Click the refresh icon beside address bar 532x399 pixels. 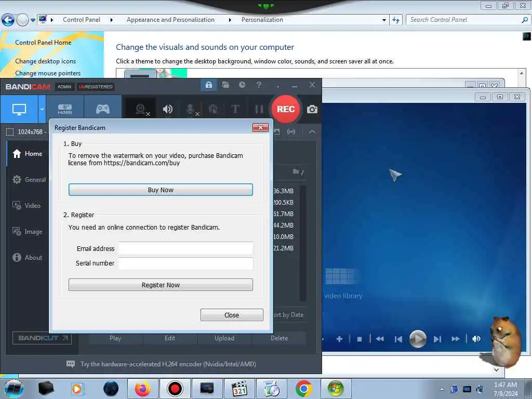coord(396,20)
